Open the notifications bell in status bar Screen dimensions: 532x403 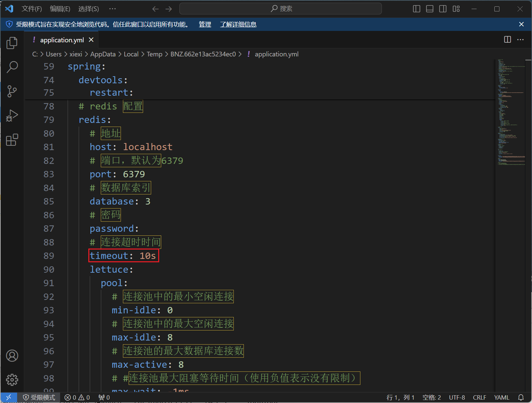click(521, 398)
